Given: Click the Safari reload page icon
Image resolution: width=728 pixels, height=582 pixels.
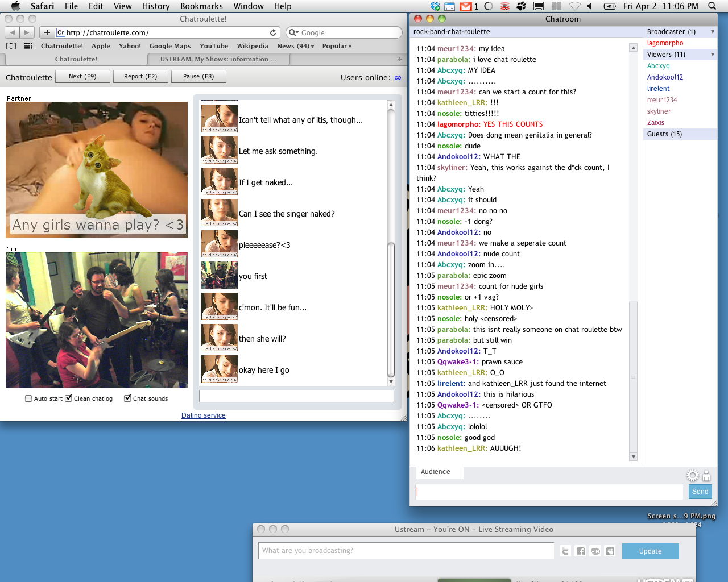Looking at the screenshot, I should 273,33.
